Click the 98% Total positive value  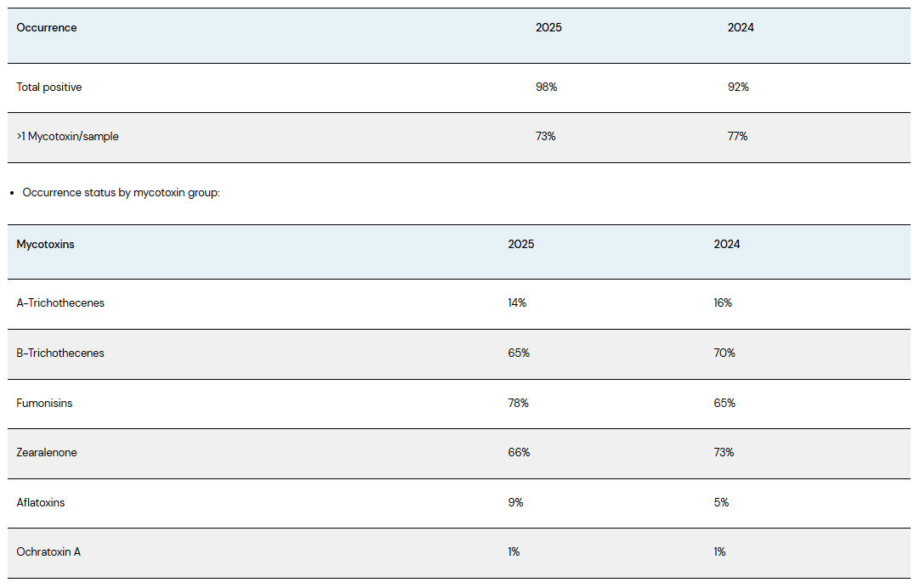[546, 88]
